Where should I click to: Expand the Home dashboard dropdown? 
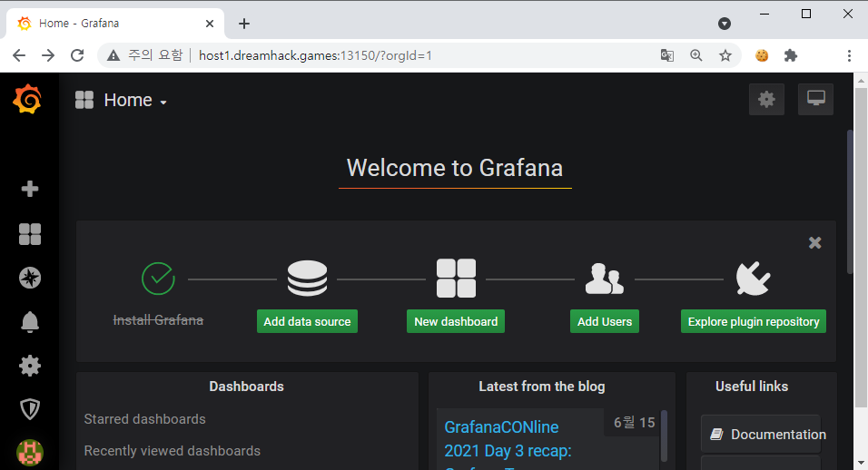[135, 100]
